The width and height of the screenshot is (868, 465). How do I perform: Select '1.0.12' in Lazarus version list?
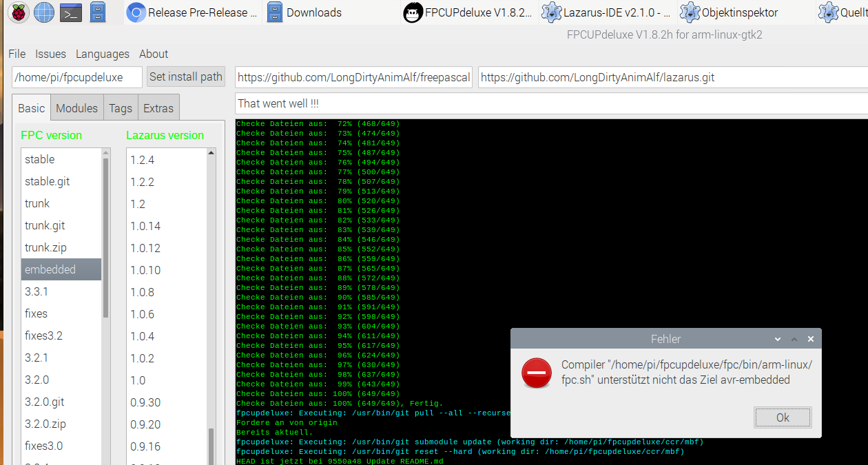167,248
